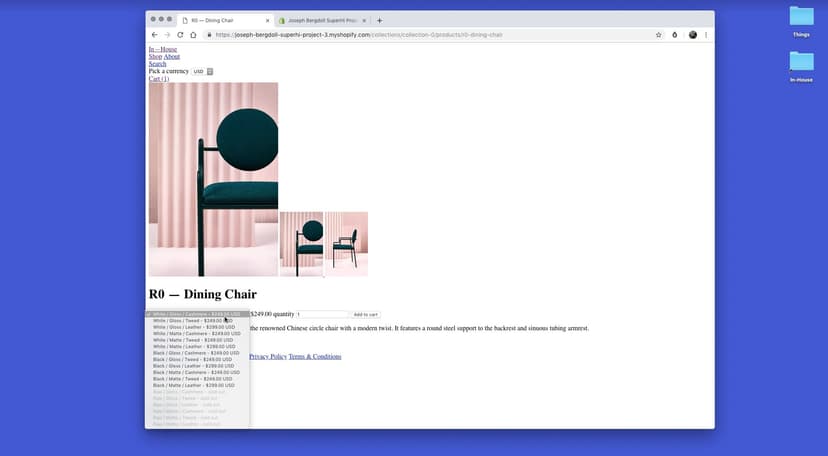Click the quantity input field

[322, 314]
